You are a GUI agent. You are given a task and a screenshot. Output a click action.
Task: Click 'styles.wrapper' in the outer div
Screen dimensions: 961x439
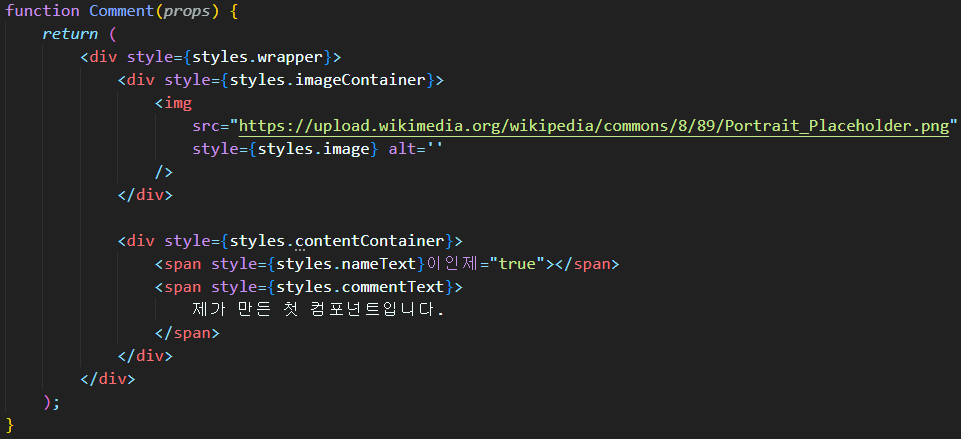(x=257, y=57)
